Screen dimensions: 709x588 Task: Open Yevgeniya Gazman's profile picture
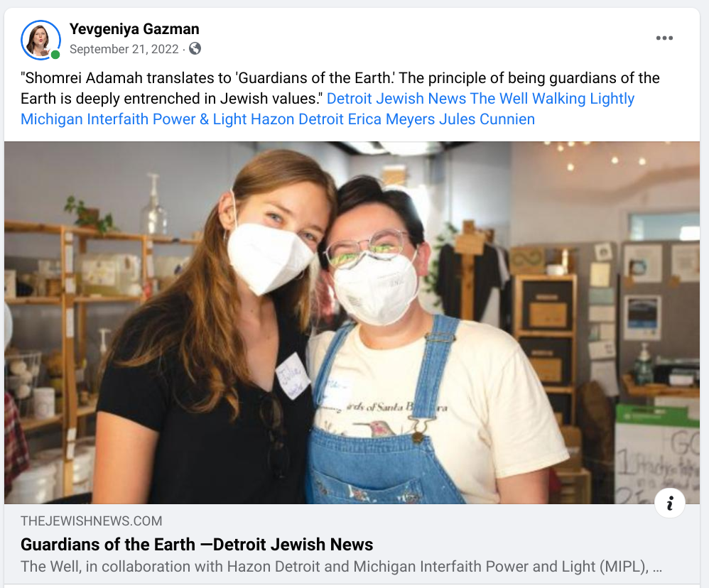[x=40, y=40]
